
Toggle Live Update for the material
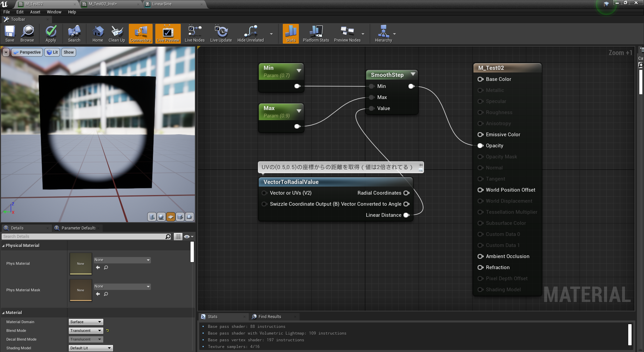click(221, 34)
